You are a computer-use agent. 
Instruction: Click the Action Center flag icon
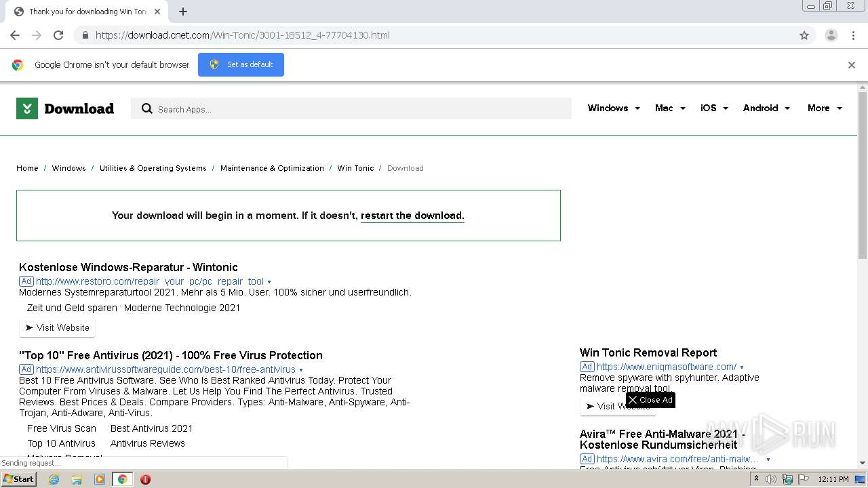pos(804,479)
